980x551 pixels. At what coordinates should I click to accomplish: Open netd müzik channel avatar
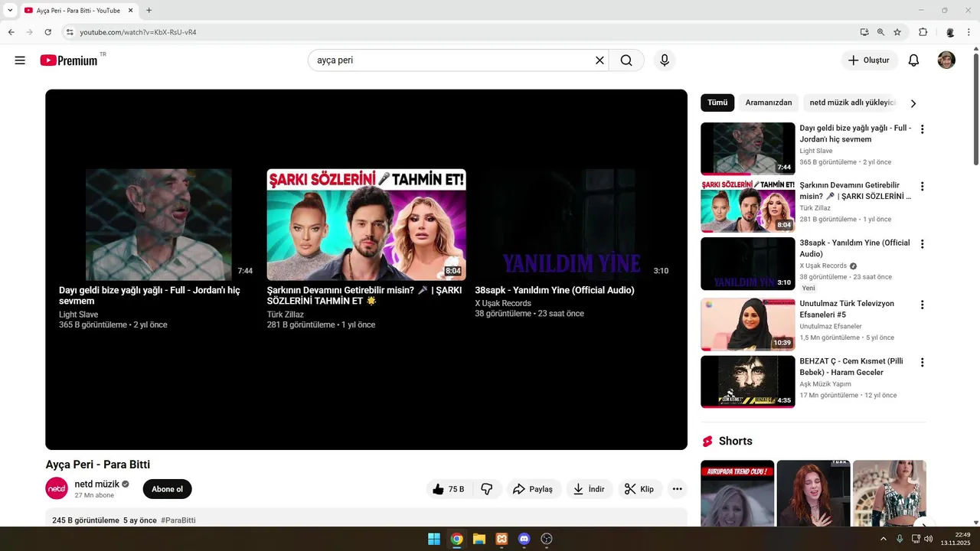click(57, 489)
